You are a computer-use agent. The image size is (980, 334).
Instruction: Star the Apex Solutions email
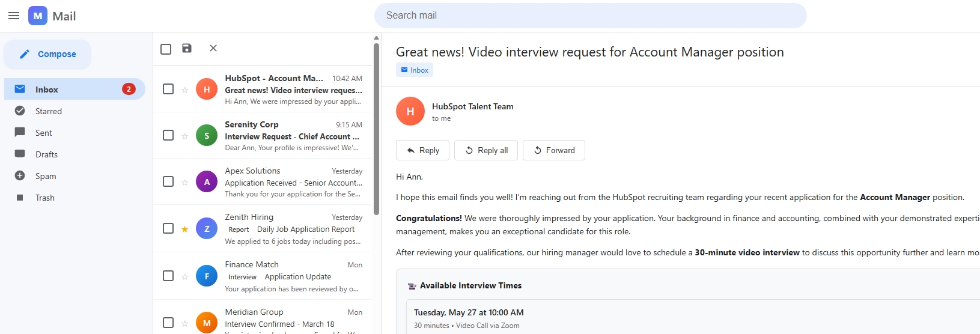[x=185, y=182]
